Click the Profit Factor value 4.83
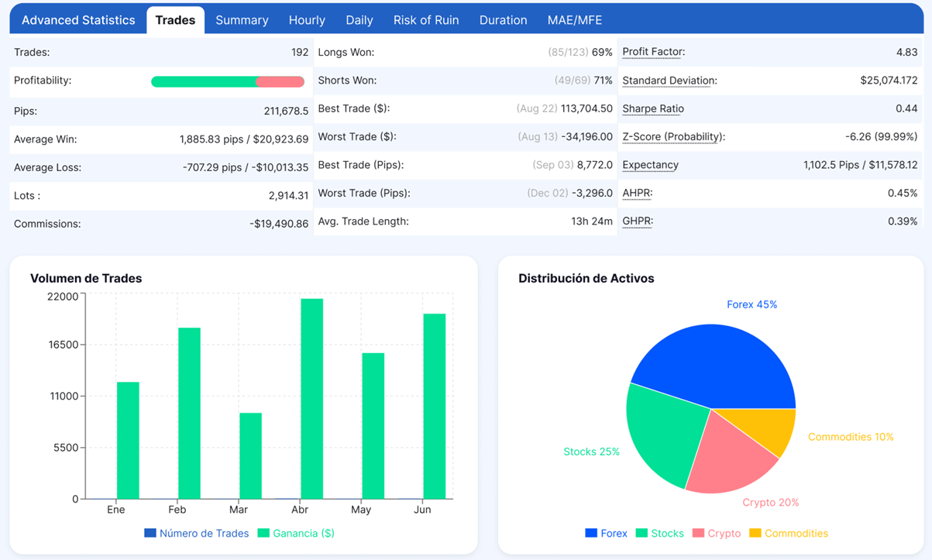The image size is (932, 560). coord(906,52)
